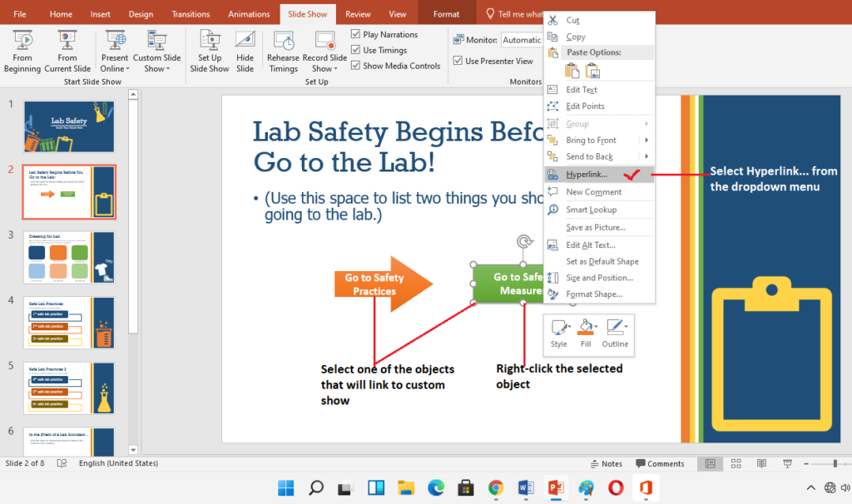Click the Slide Show status bar icon
The height and width of the screenshot is (504, 852).
(x=787, y=463)
